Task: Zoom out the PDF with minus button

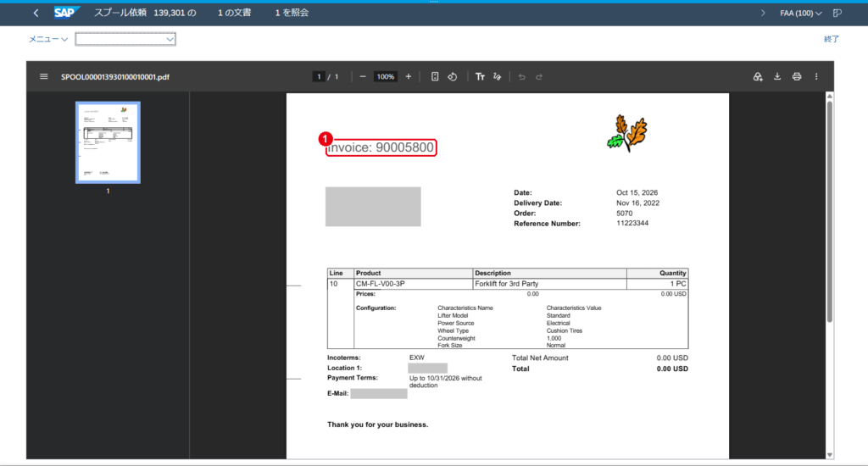Action: point(363,76)
